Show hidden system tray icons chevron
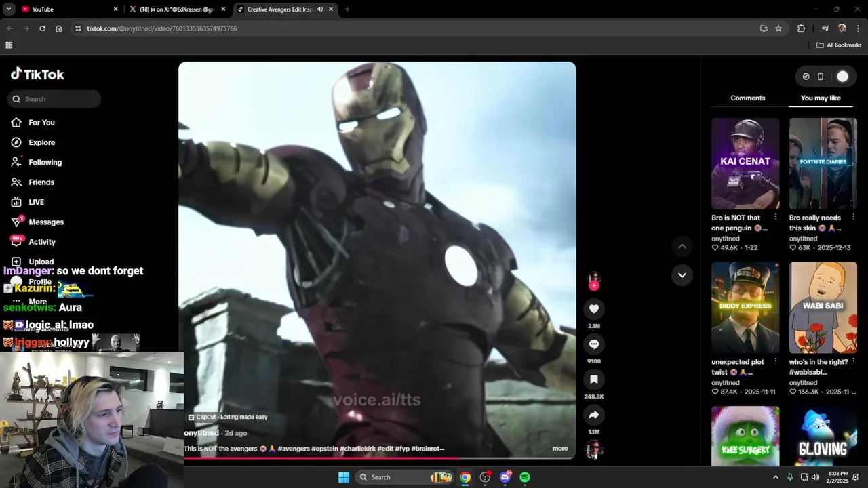 [776, 477]
